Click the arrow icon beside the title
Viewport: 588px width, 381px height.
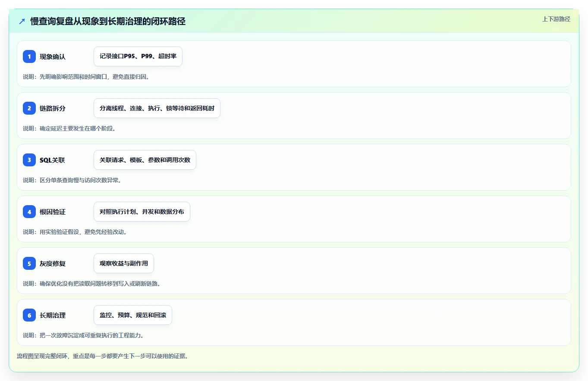pyautogui.click(x=22, y=22)
